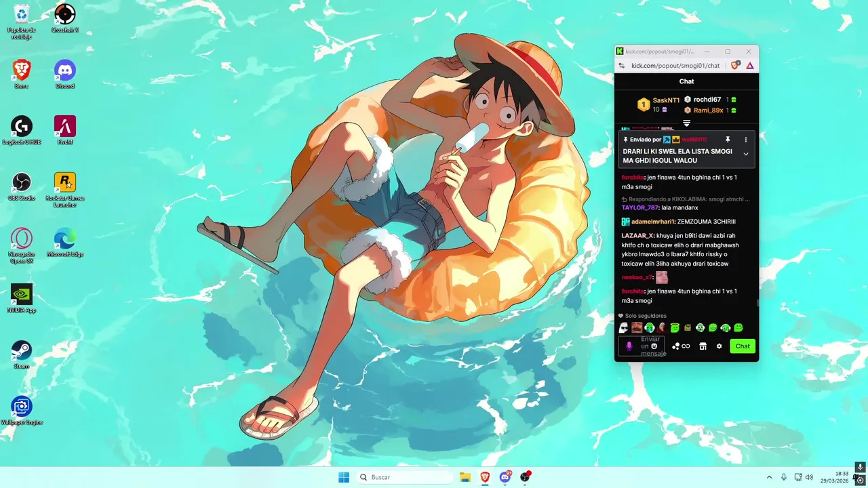Open the site settings icon beside the URL
This screenshot has width=868, height=488.
coord(620,66)
